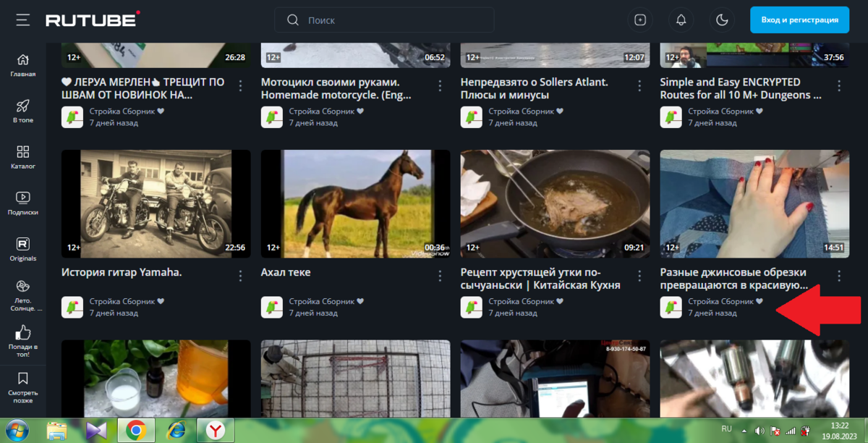This screenshot has height=443, width=868.
Task: Open Visual Studio icon in taskbar
Action: tap(96, 431)
